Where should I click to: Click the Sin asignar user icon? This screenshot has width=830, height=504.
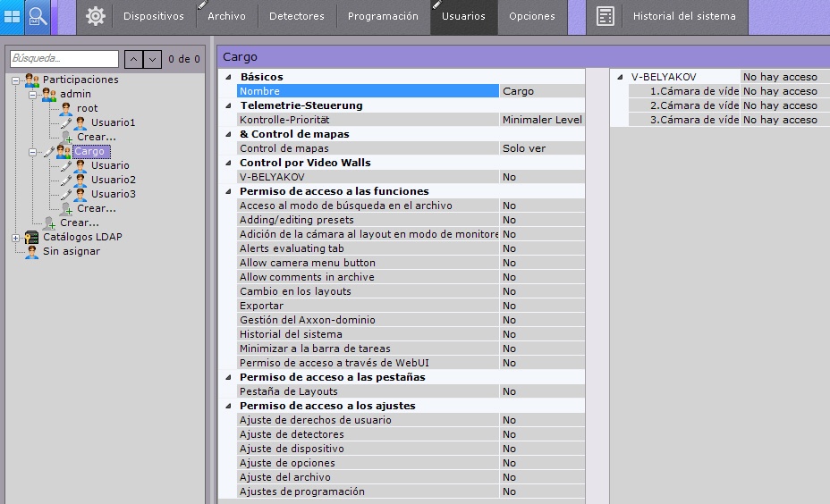32,251
